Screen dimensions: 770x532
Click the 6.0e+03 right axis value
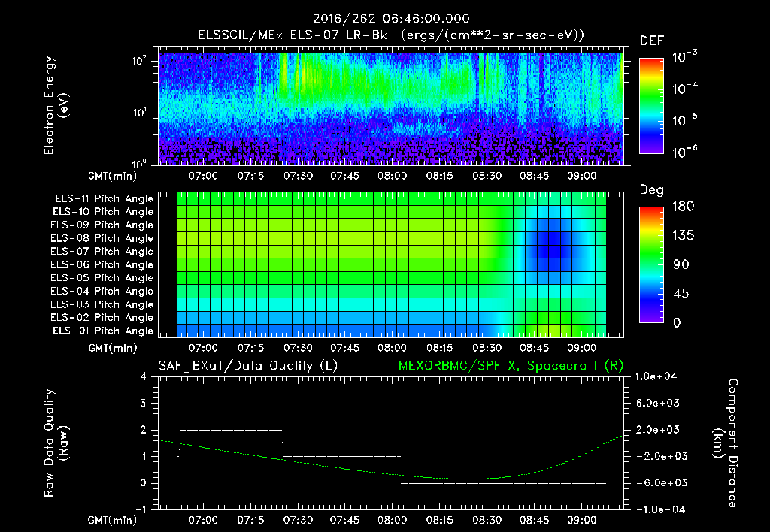(x=657, y=403)
